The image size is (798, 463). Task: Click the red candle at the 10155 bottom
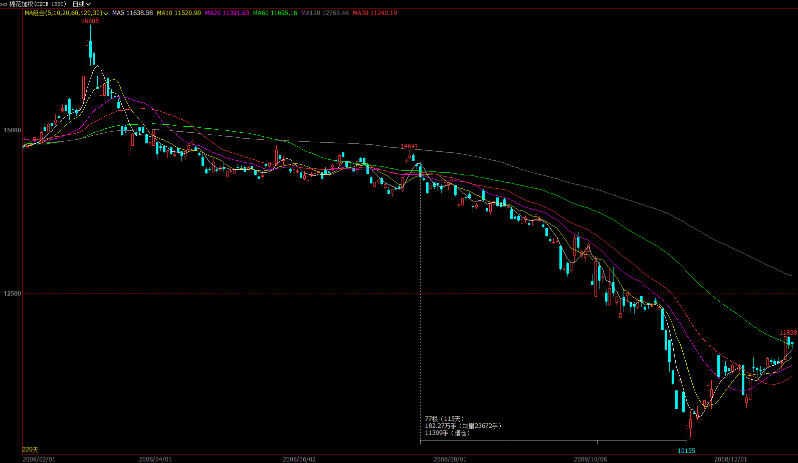pos(690,423)
